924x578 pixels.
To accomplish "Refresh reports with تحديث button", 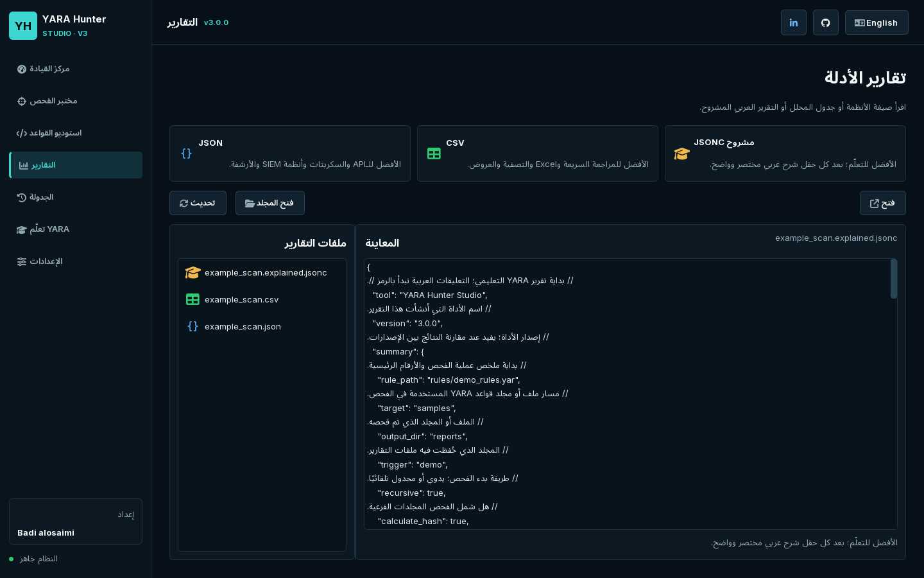I will (x=198, y=203).
